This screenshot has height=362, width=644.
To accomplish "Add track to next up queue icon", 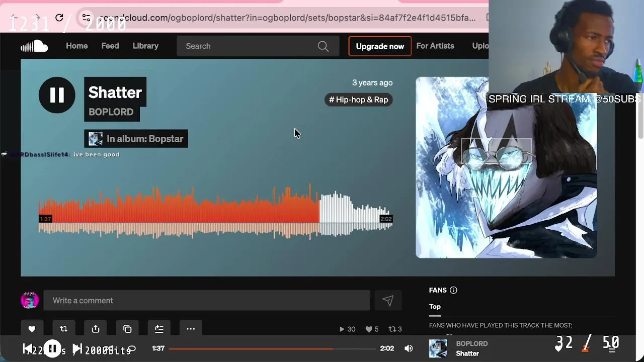I will tap(159, 329).
